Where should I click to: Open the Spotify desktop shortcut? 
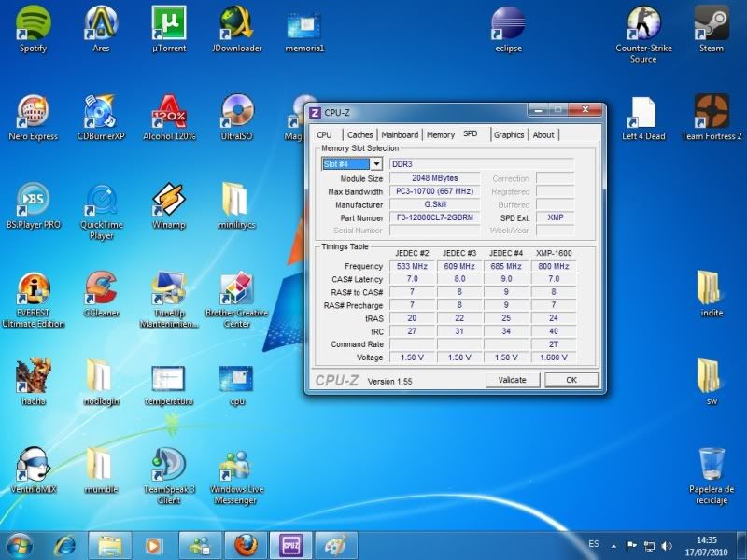pyautogui.click(x=33, y=29)
